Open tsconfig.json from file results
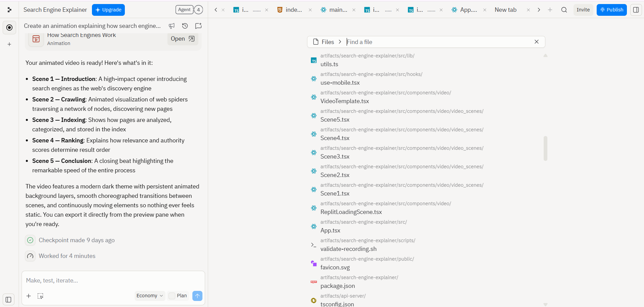The height and width of the screenshot is (307, 644). coord(426,300)
